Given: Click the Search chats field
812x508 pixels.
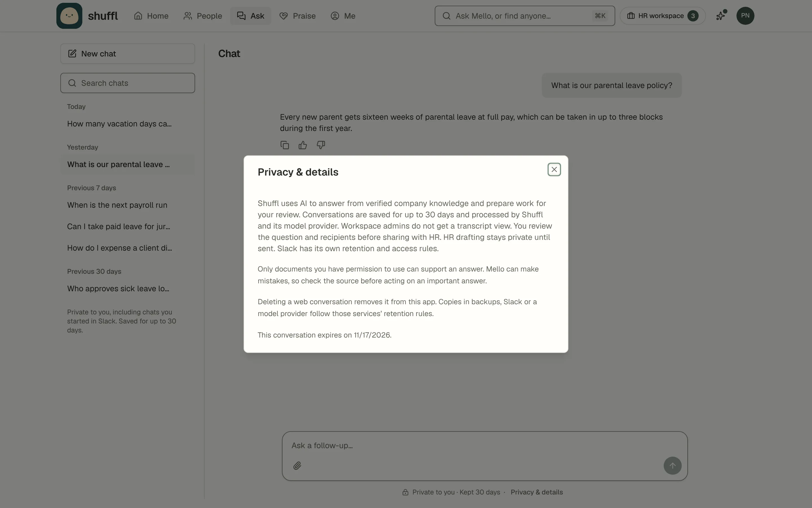Looking at the screenshot, I should coord(127,83).
